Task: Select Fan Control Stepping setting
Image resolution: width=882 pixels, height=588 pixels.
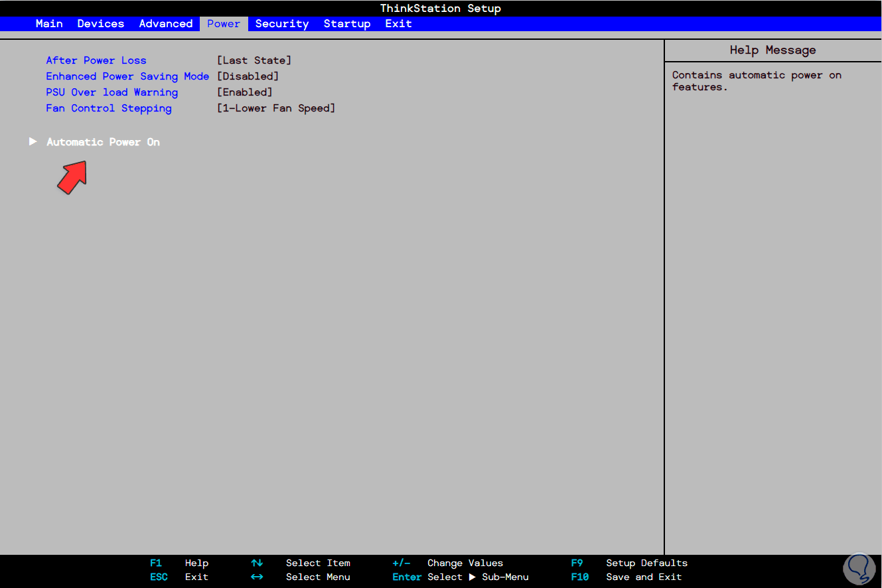Action: pyautogui.click(x=109, y=108)
